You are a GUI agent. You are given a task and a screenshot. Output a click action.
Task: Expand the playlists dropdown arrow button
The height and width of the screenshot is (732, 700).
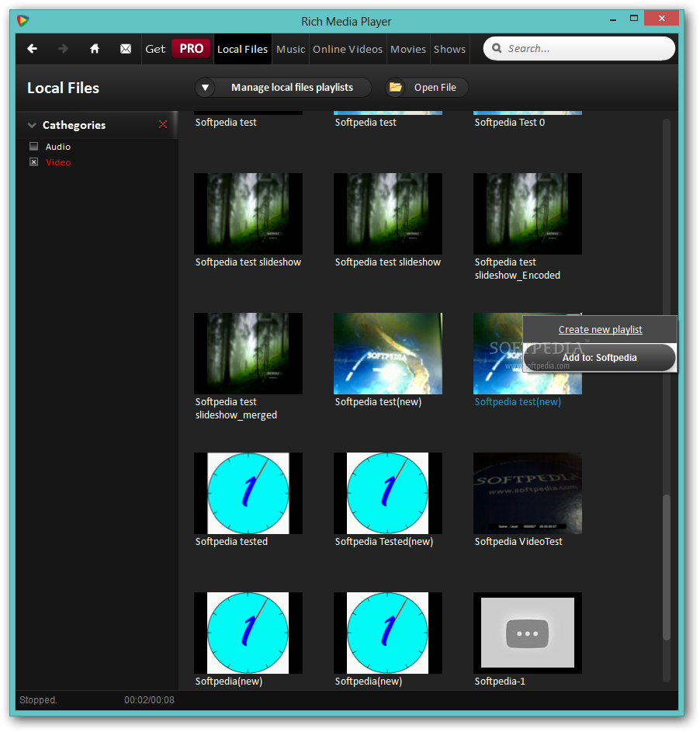click(205, 87)
